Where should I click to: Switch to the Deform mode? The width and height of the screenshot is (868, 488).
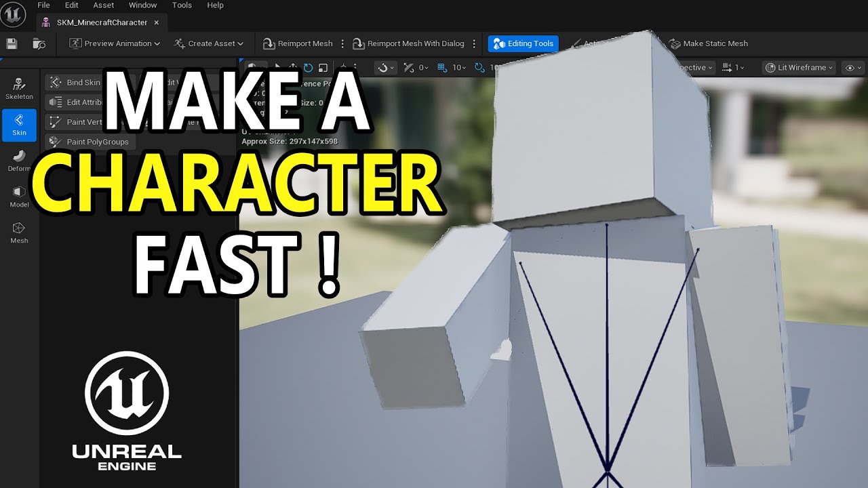coord(19,161)
